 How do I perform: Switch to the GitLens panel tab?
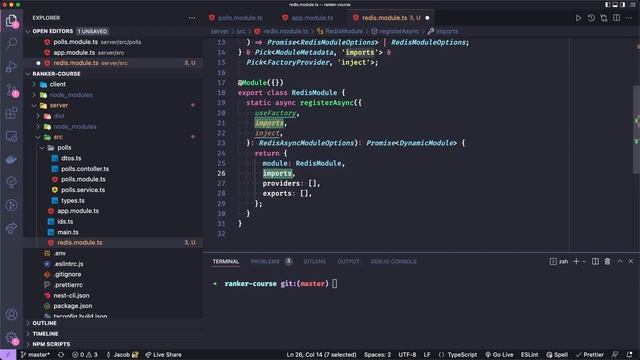click(315, 261)
